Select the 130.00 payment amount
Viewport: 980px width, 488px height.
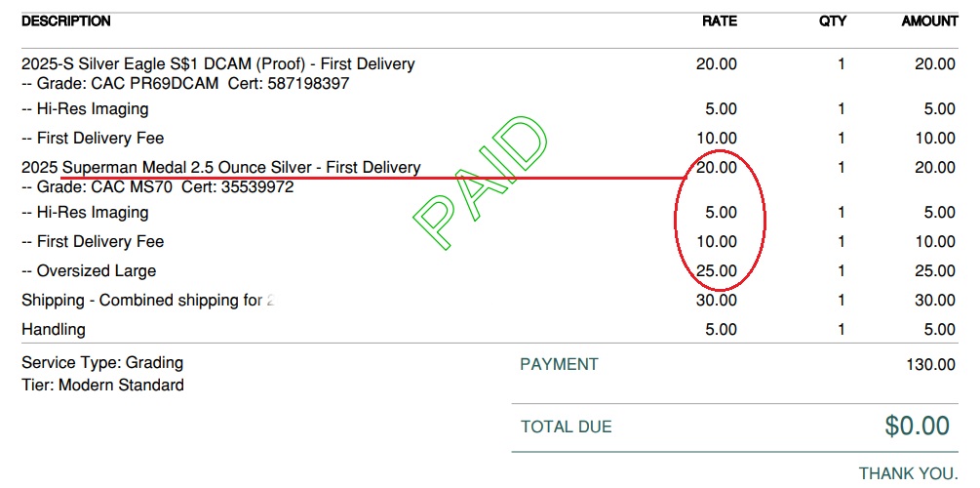coord(931,365)
